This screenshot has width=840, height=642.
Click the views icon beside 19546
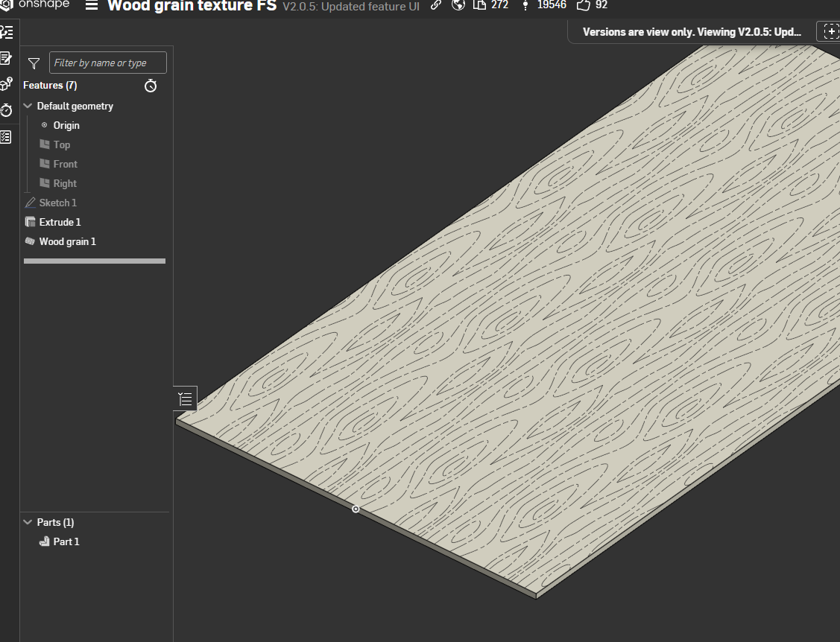pos(525,4)
